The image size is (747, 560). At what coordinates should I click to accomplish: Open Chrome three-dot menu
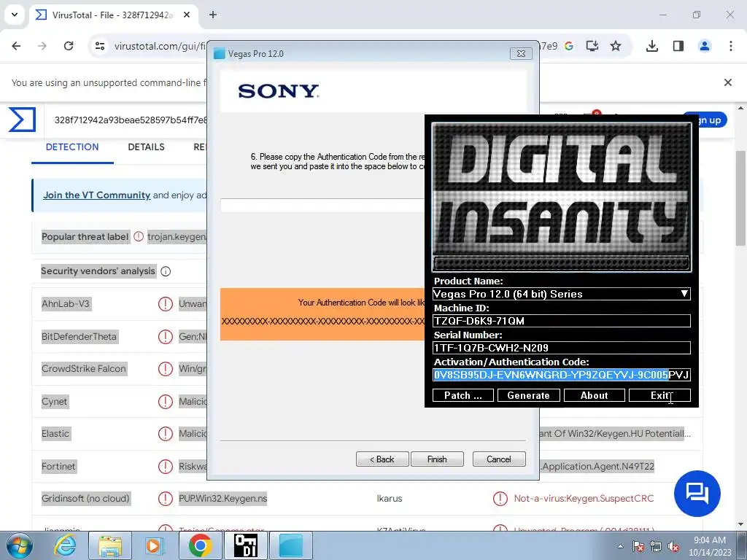(x=731, y=46)
